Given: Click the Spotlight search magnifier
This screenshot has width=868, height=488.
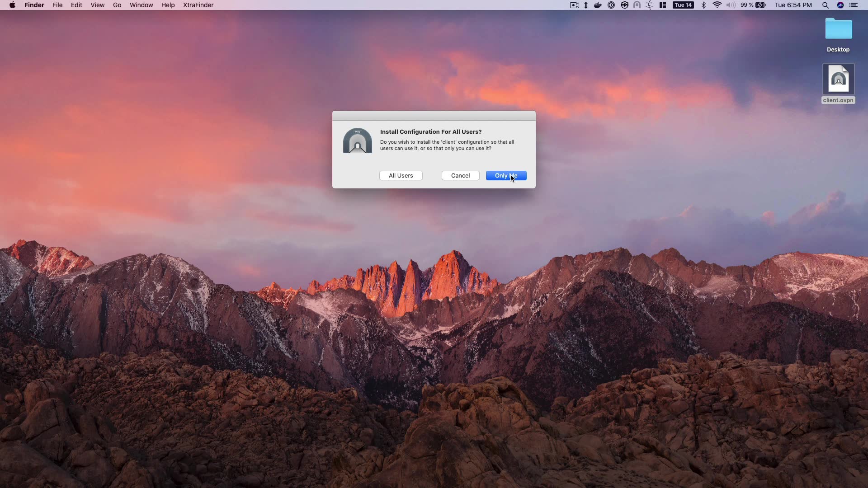Looking at the screenshot, I should [825, 5].
